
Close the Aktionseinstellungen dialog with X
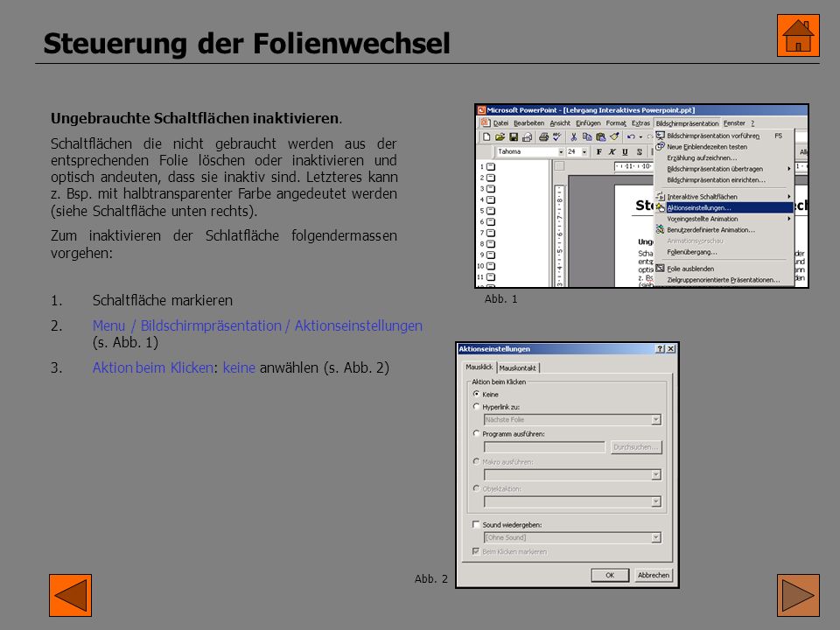coord(671,349)
